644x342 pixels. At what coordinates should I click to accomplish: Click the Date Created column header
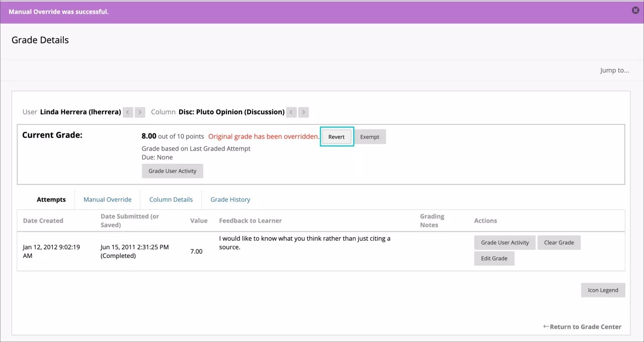[43, 221]
